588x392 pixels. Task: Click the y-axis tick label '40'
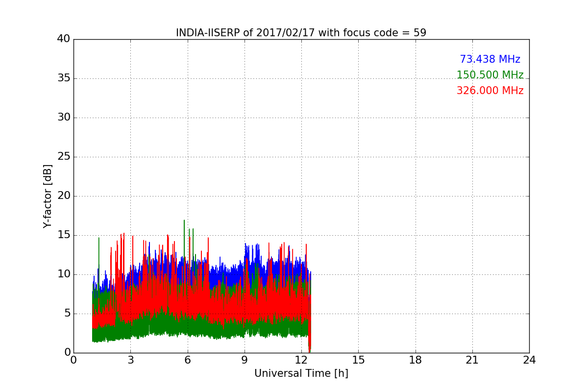(x=64, y=39)
